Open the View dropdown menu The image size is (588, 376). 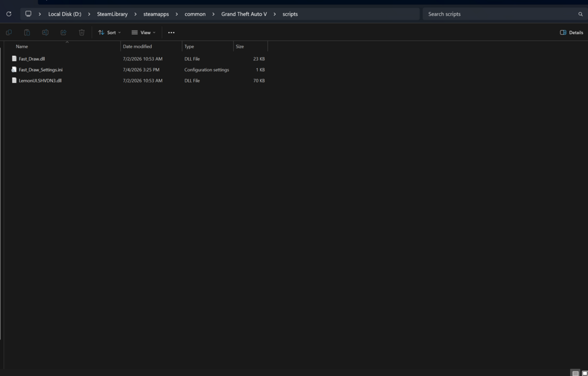point(143,32)
